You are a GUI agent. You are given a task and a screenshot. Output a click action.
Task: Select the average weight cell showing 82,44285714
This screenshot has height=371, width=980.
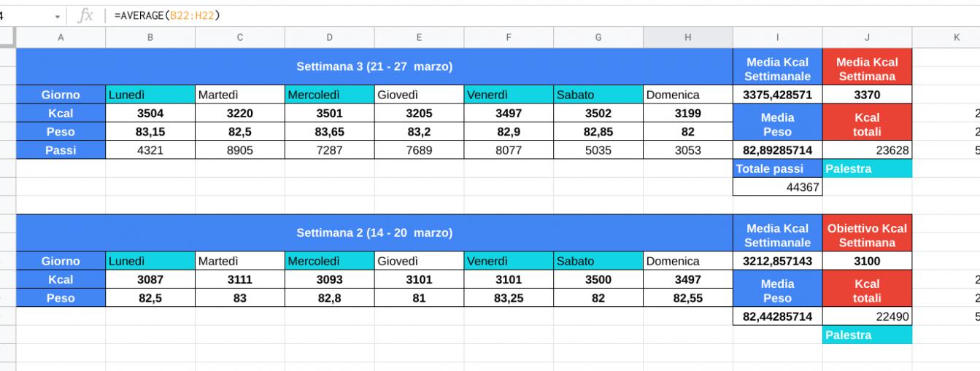777,316
